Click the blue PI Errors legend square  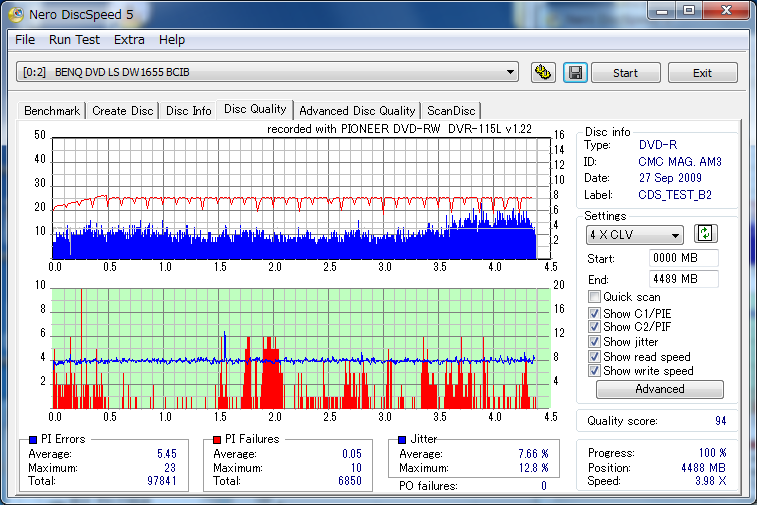[33, 439]
